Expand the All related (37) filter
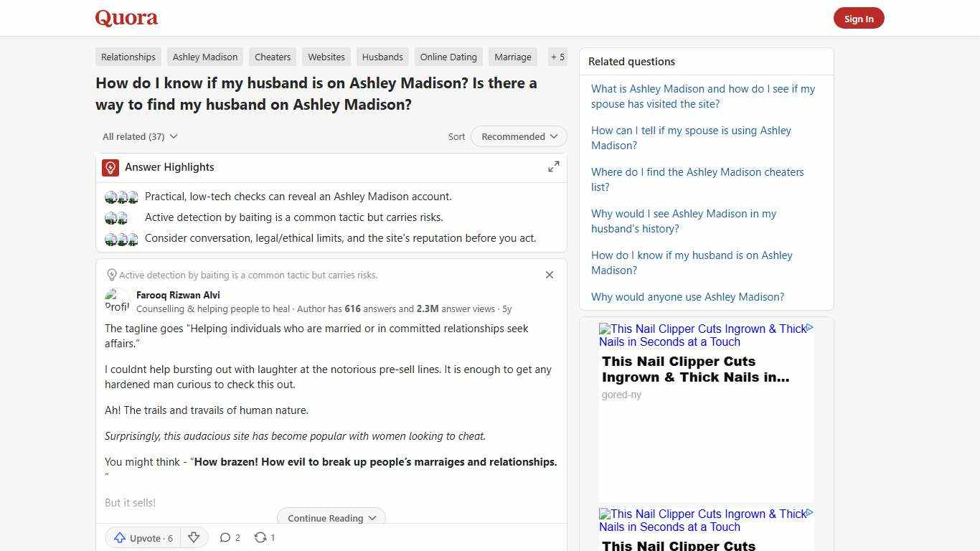The height and width of the screenshot is (551, 980). tap(139, 136)
